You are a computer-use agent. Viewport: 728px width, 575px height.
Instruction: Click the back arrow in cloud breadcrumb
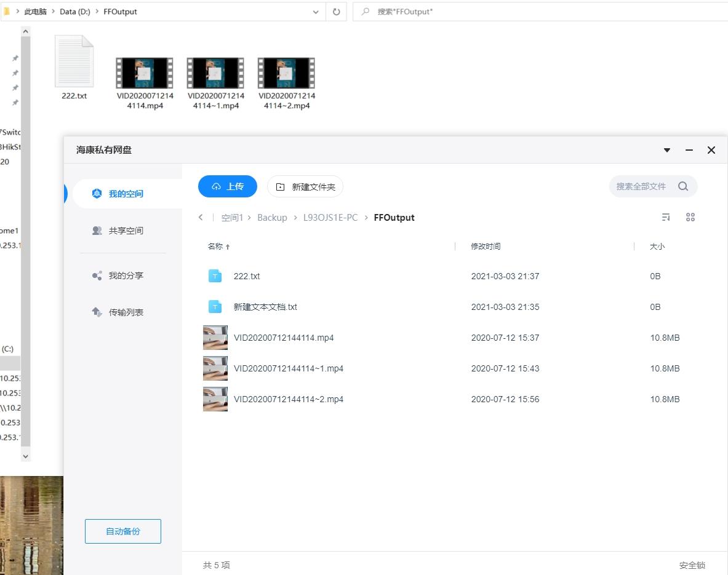click(201, 217)
